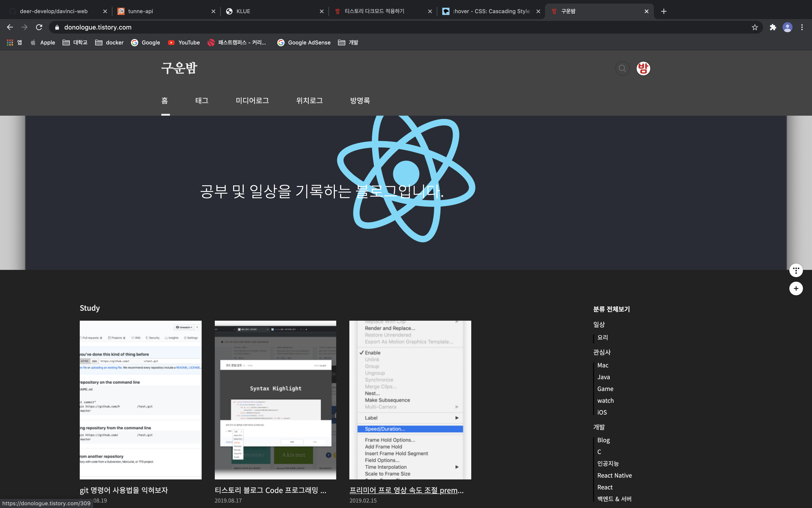Open the 프리미어 프로 영상 속도 조절 post title
Image resolution: width=812 pixels, height=508 pixels.
coord(406,490)
